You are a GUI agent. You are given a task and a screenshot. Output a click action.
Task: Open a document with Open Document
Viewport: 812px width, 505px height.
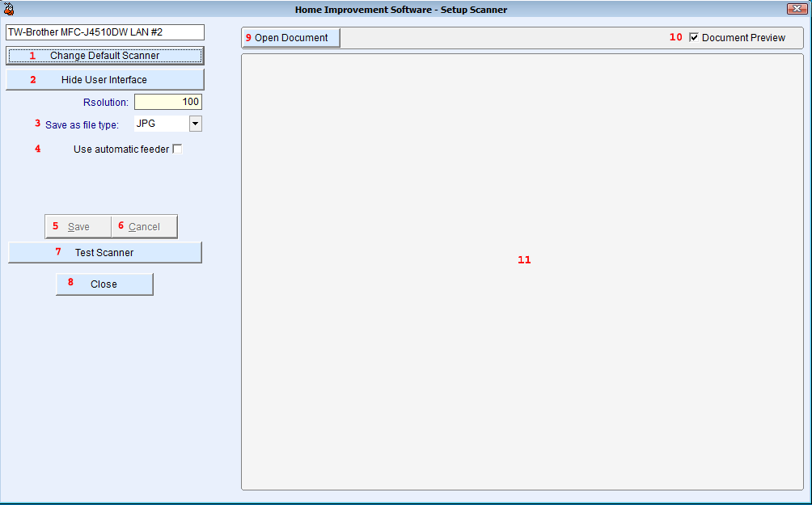point(291,38)
